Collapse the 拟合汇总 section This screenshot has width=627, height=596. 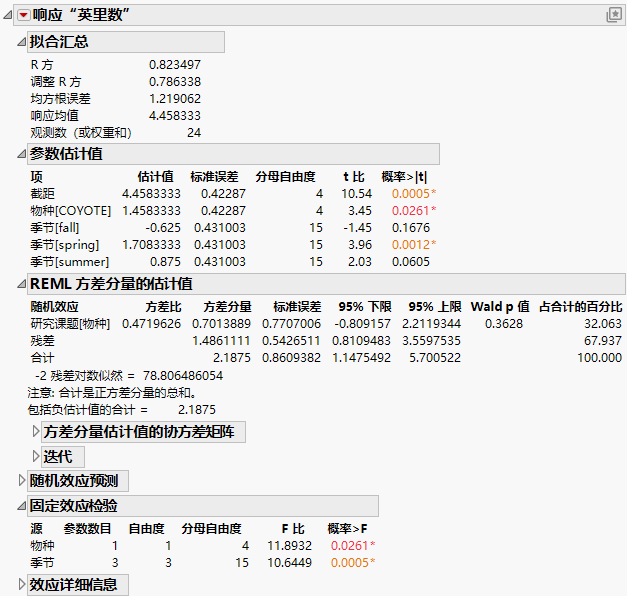[x=22, y=42]
